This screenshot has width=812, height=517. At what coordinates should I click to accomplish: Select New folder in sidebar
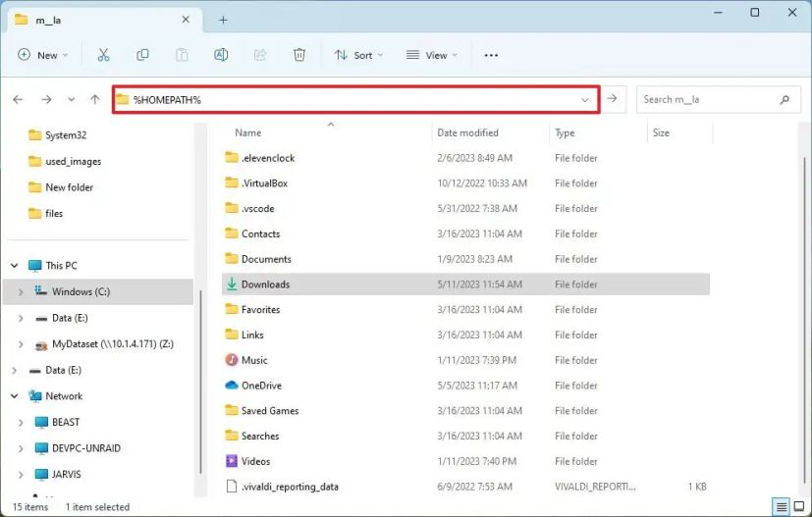61,186
